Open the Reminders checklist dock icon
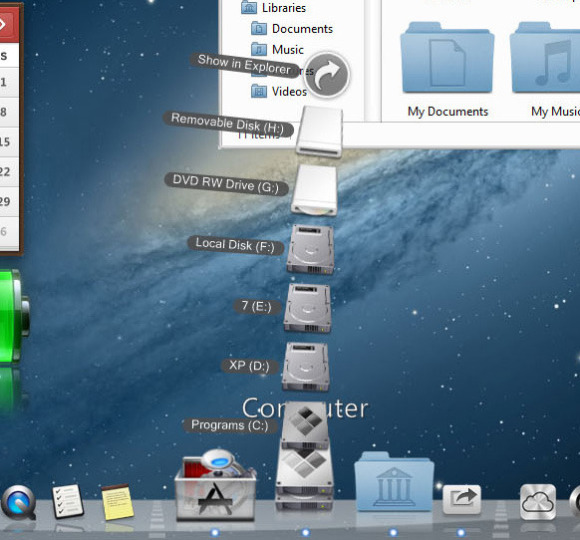The image size is (580, 540). point(68,501)
